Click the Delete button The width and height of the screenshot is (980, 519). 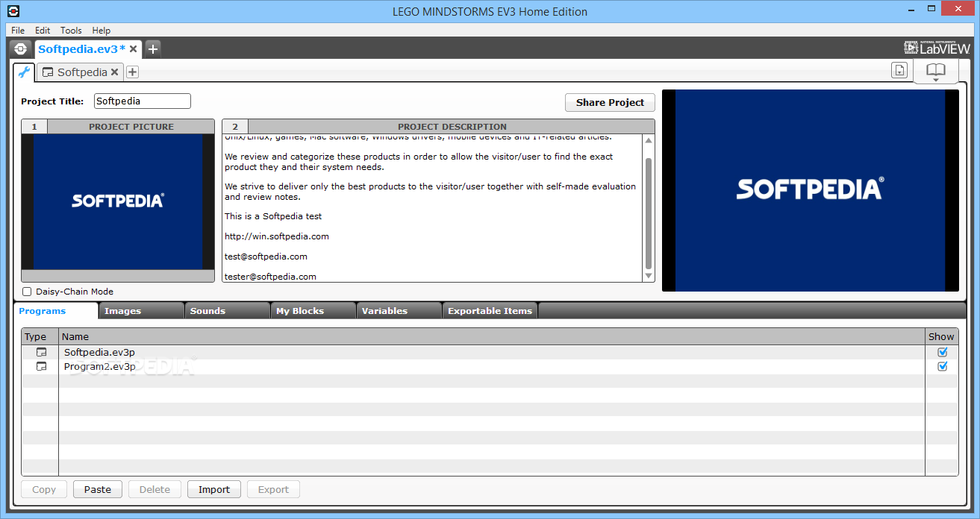click(155, 489)
